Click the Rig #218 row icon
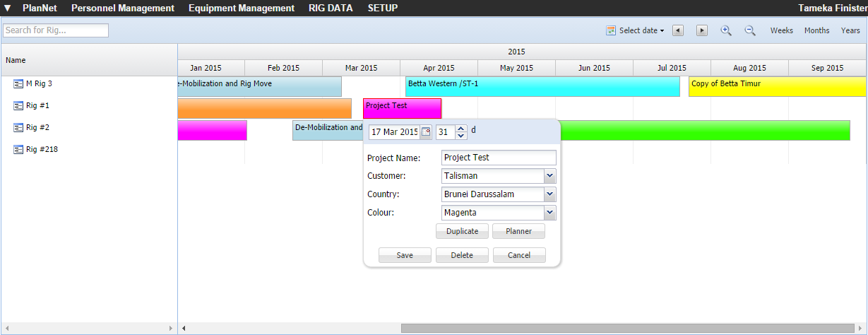The image size is (868, 335). [18, 150]
